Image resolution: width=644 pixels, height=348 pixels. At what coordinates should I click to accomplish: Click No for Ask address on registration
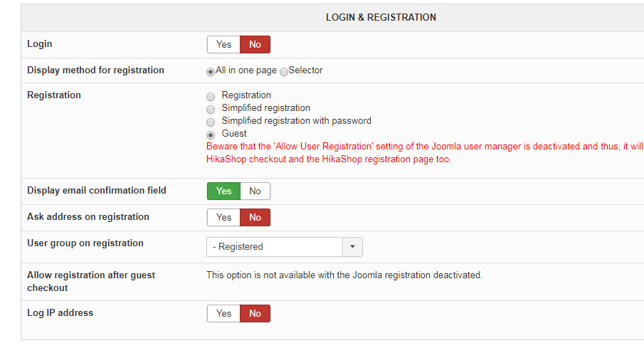pyautogui.click(x=255, y=217)
